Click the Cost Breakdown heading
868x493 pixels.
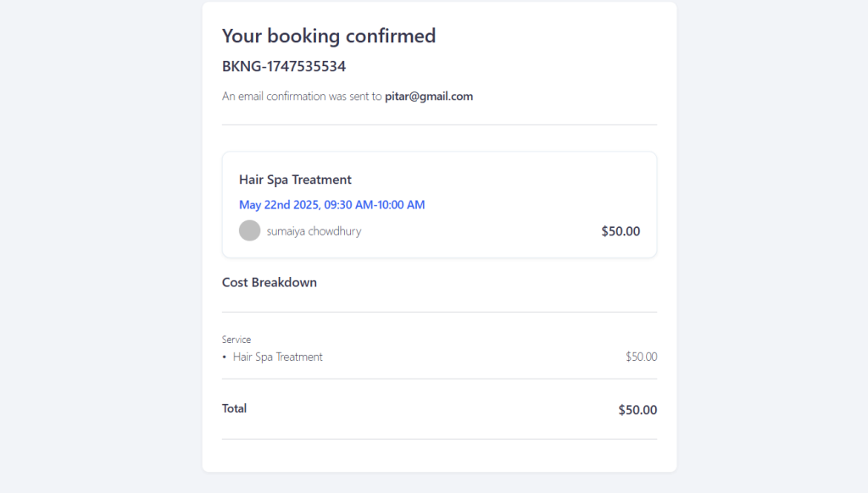[270, 282]
